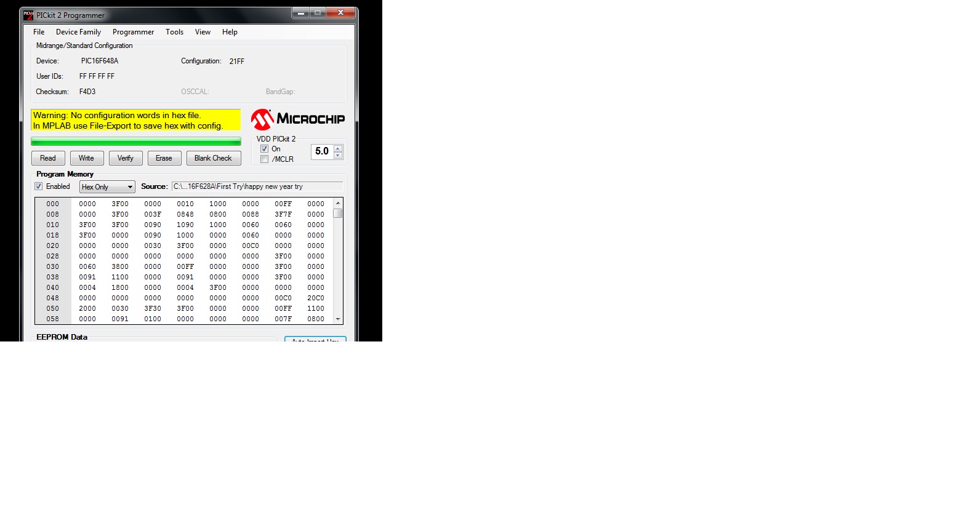
Task: Click program memory scrollbar down arrow
Action: click(x=338, y=319)
